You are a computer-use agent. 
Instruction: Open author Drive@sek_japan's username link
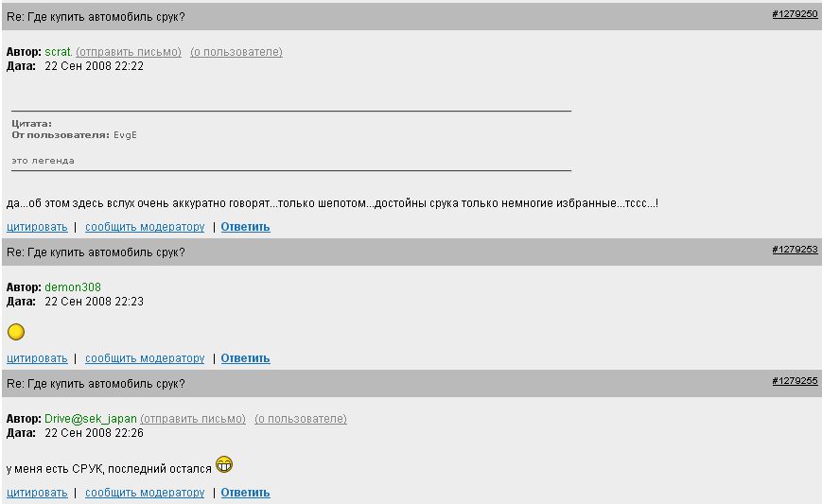point(90,419)
